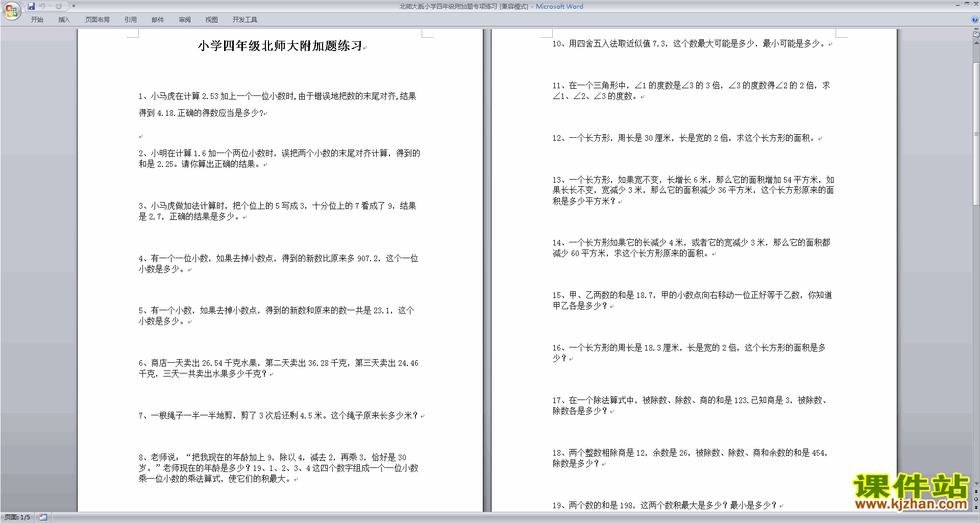Click question 5 mentioning 23.1
Viewport: 980px width, 523px height.
click(x=277, y=316)
